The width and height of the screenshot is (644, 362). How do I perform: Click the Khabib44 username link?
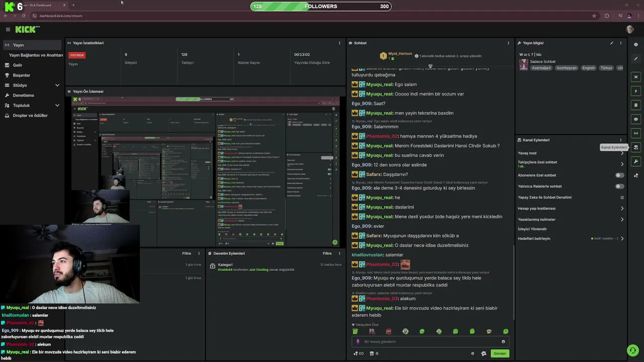point(225,270)
